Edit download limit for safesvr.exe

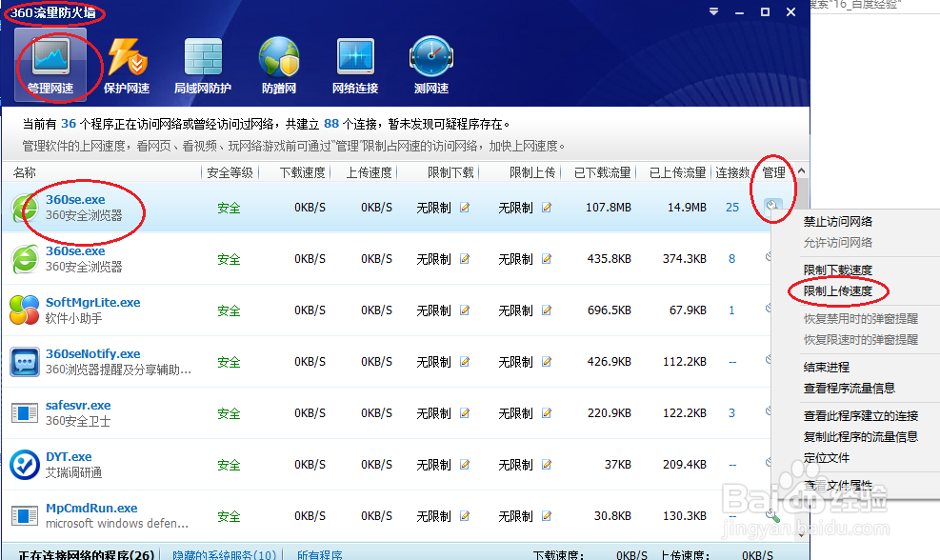(x=465, y=413)
